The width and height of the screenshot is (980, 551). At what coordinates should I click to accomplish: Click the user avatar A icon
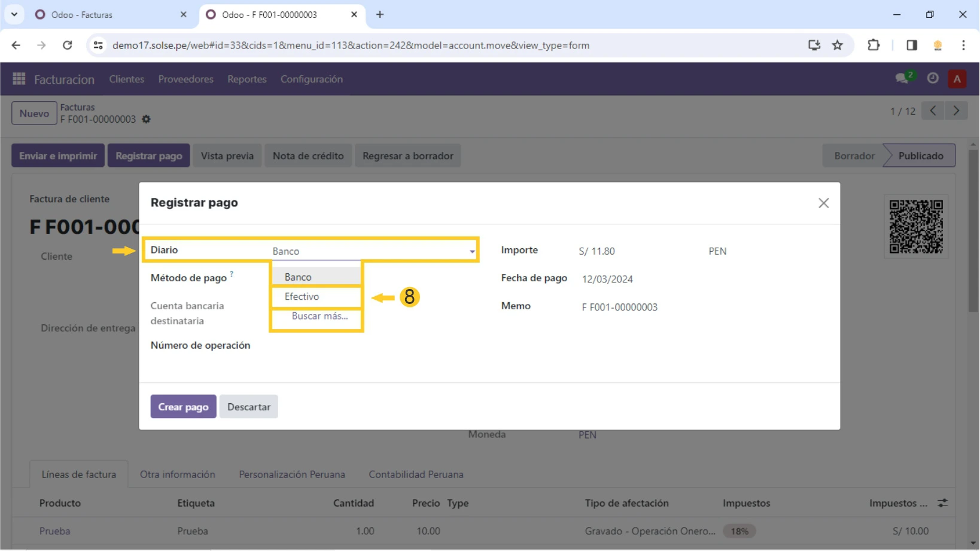tap(957, 79)
